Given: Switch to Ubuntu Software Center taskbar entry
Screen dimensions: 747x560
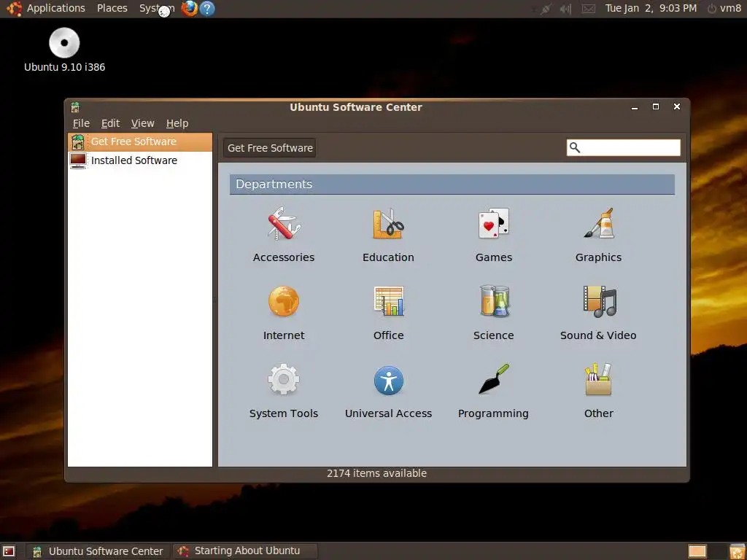Looking at the screenshot, I should [98, 551].
